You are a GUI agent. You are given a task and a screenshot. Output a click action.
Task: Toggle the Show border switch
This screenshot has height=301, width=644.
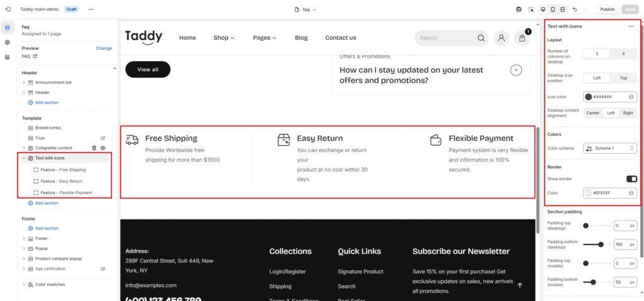(x=631, y=179)
